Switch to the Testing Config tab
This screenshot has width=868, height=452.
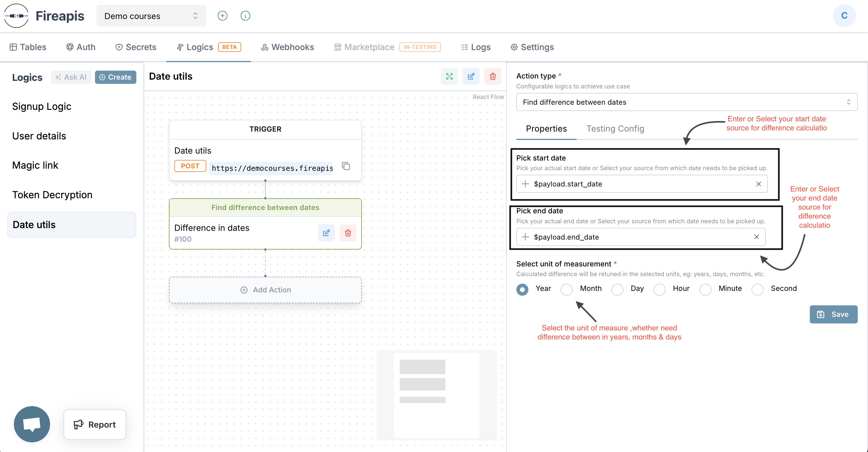click(615, 129)
